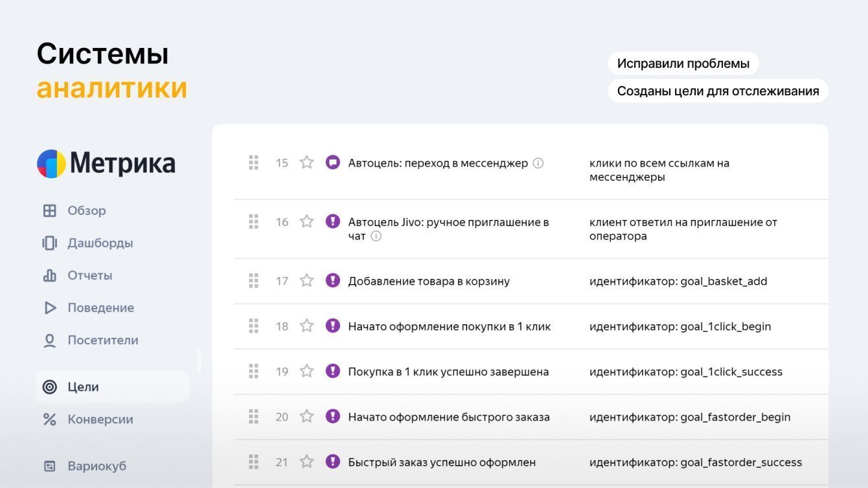The image size is (868, 488).
Task: Click the Yandex Metrika logo
Action: pyautogui.click(x=106, y=164)
